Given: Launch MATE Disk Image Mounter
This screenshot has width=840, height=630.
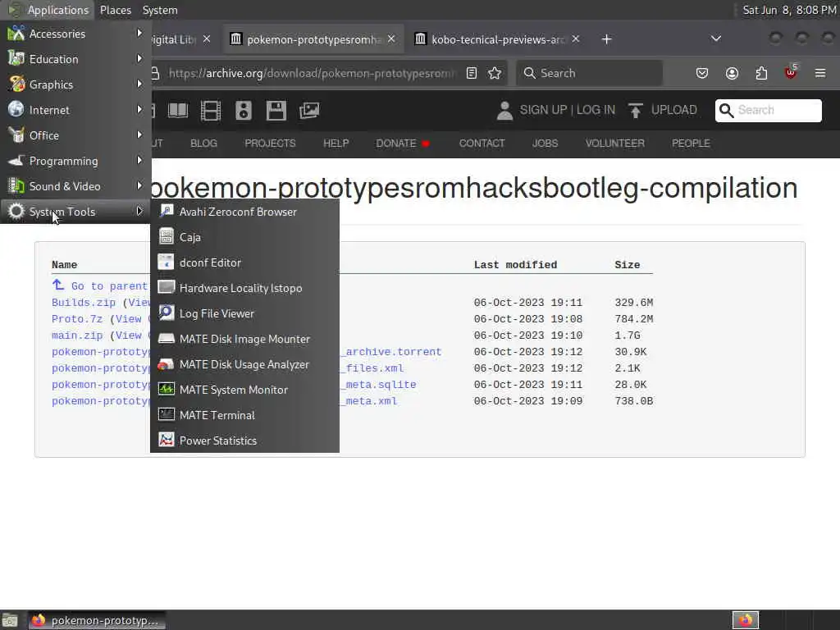Looking at the screenshot, I should (x=244, y=339).
